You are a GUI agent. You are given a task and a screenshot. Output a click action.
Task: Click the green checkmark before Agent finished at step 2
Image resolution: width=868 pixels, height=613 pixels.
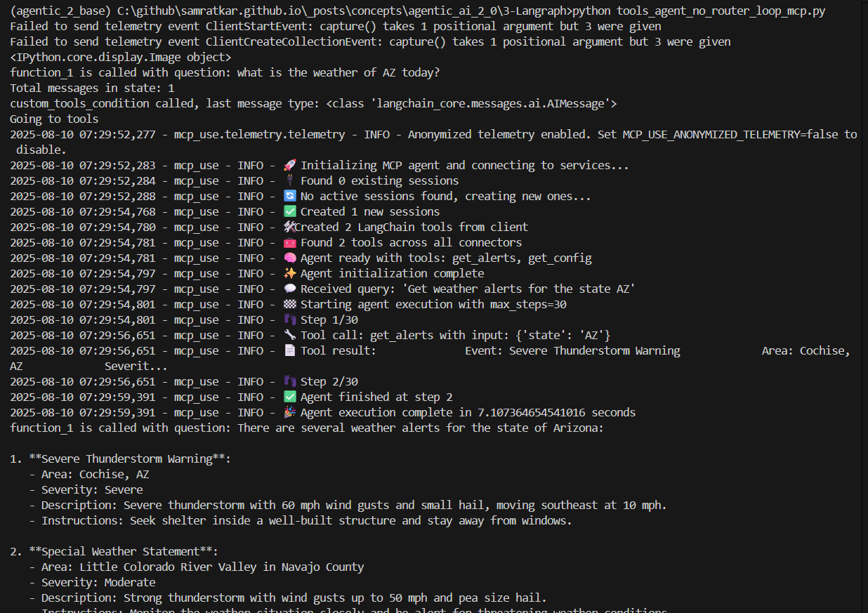(289, 397)
